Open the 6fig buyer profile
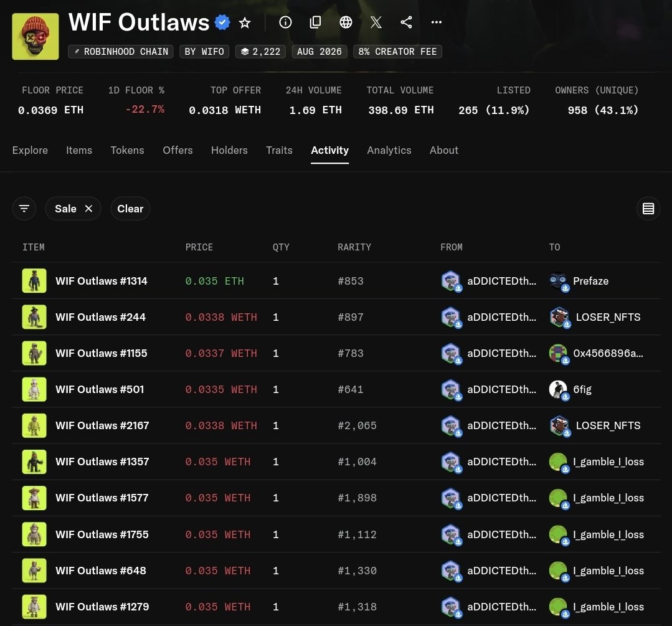 coord(582,389)
